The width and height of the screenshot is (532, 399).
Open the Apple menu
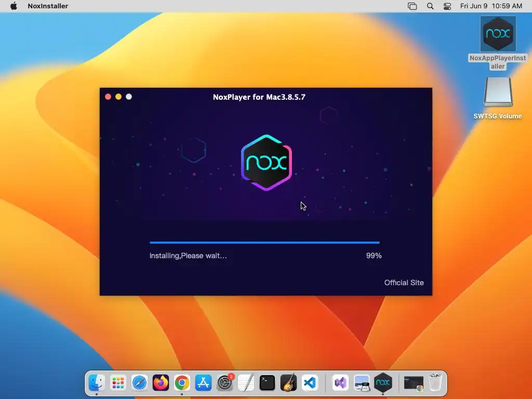[x=14, y=6]
